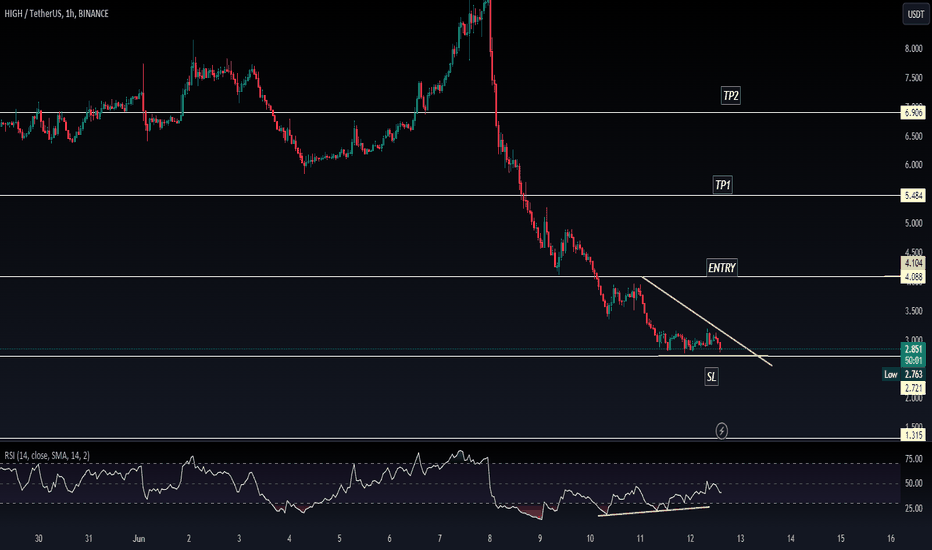Click date 30 on the time axis

tap(39, 539)
